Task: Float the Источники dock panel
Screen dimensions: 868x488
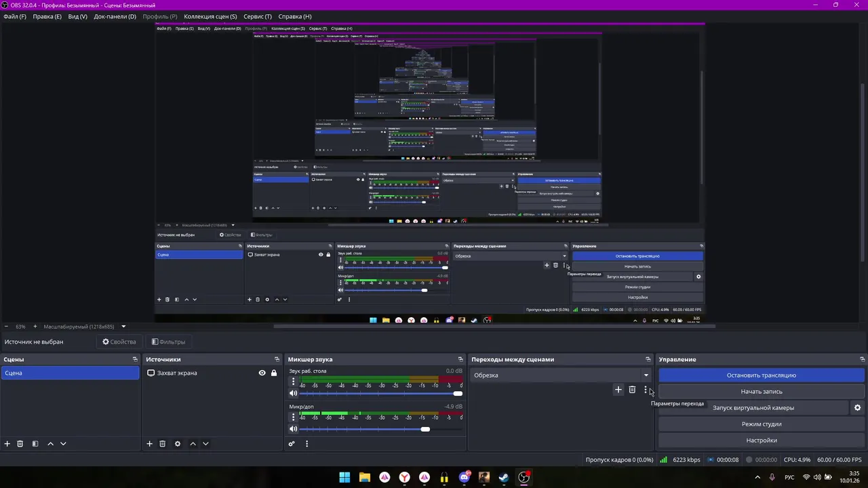Action: click(277, 359)
